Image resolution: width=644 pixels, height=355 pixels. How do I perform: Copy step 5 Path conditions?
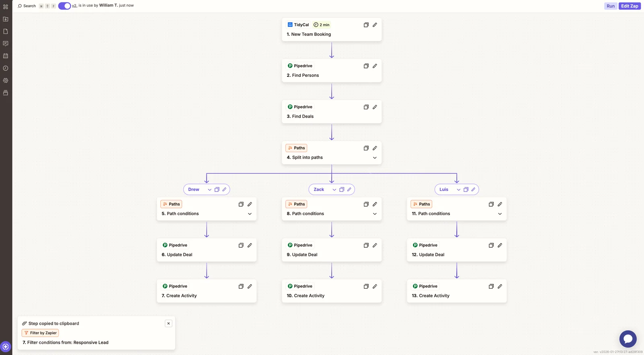241,204
